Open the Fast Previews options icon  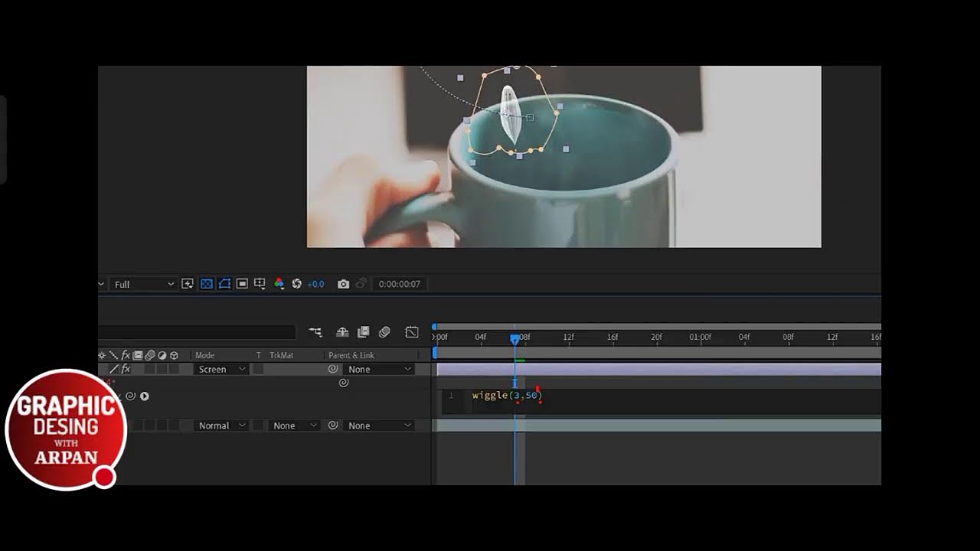click(x=188, y=284)
